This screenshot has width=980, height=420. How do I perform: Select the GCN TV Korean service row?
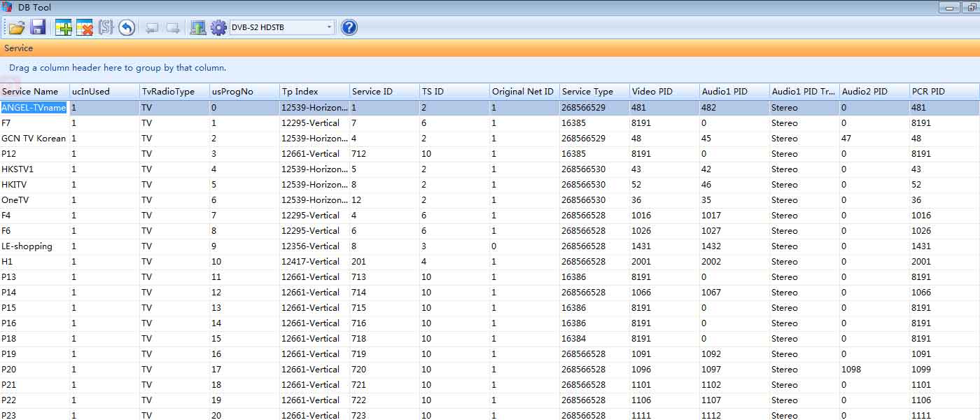[x=34, y=139]
